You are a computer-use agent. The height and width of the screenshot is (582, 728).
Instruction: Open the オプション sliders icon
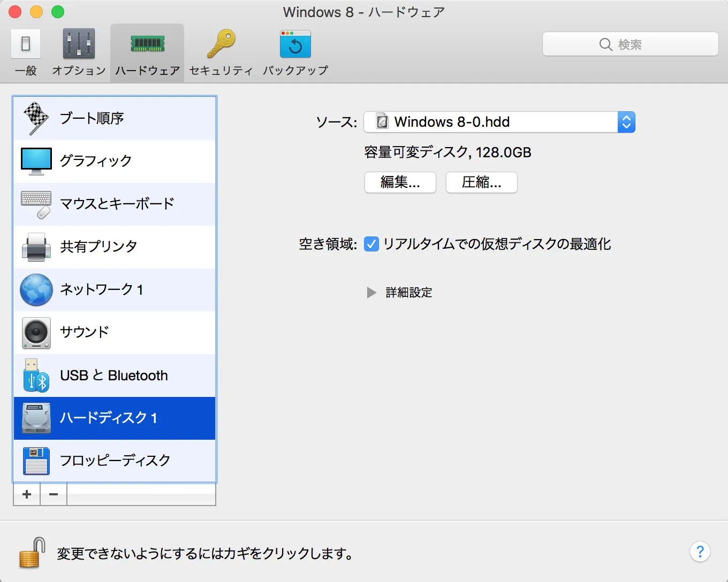pyautogui.click(x=79, y=43)
